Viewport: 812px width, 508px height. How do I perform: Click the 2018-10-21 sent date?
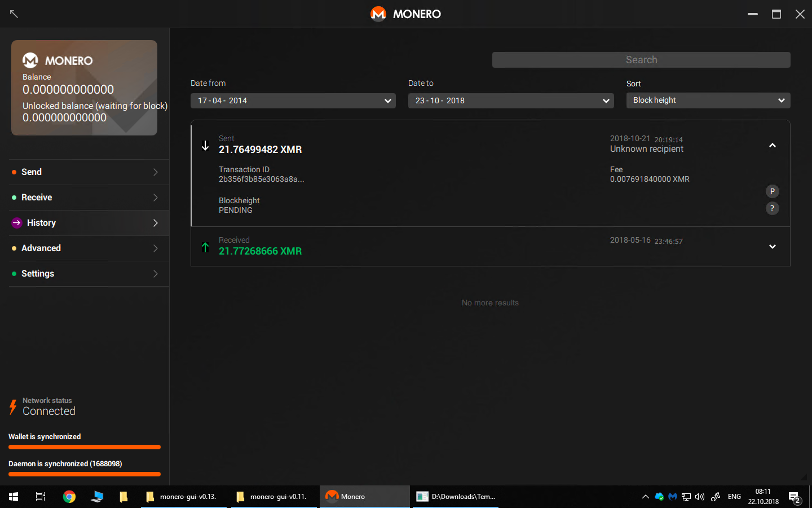click(x=630, y=138)
